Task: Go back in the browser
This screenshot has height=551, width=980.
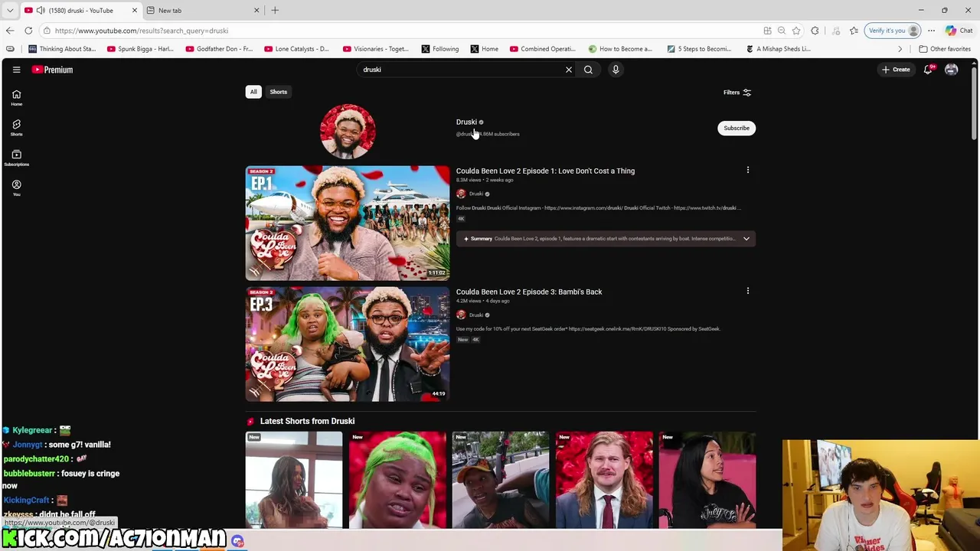Action: tap(10, 31)
